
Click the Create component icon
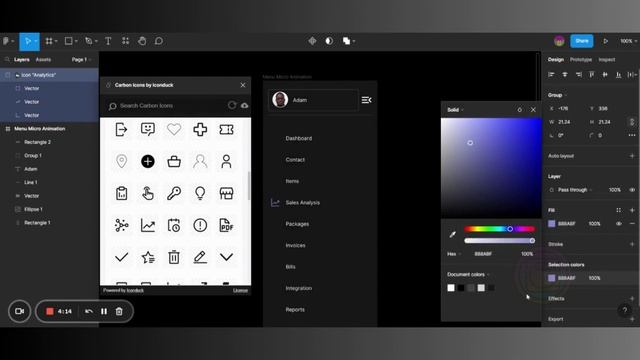coord(312,41)
